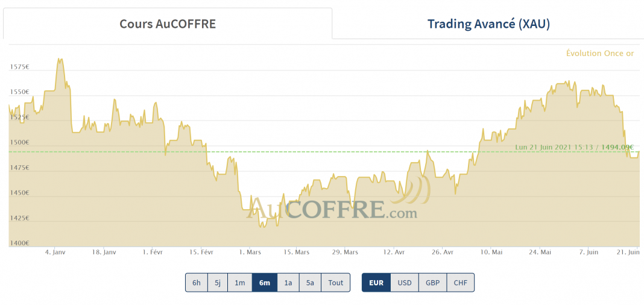The width and height of the screenshot is (644, 305).
Task: Choose the 1m time range
Action: pos(240,283)
